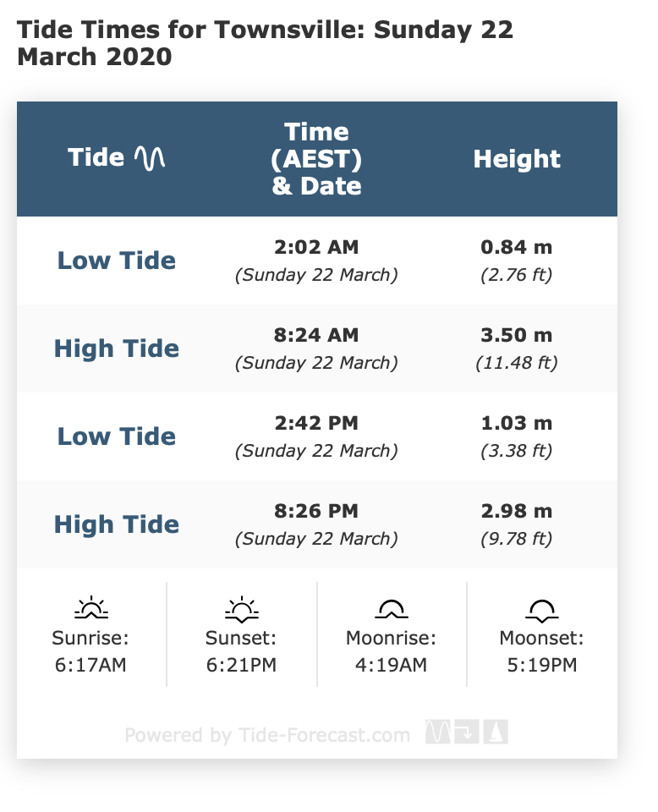
Task: Click the 3.50 m height value
Action: (x=516, y=335)
